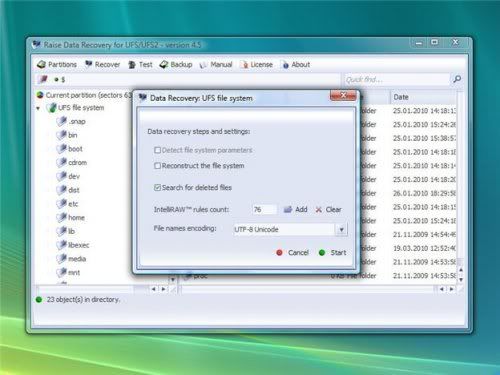Enable Reconstruct the file system checkbox
Screen dimensions: 500x375
click(157, 166)
